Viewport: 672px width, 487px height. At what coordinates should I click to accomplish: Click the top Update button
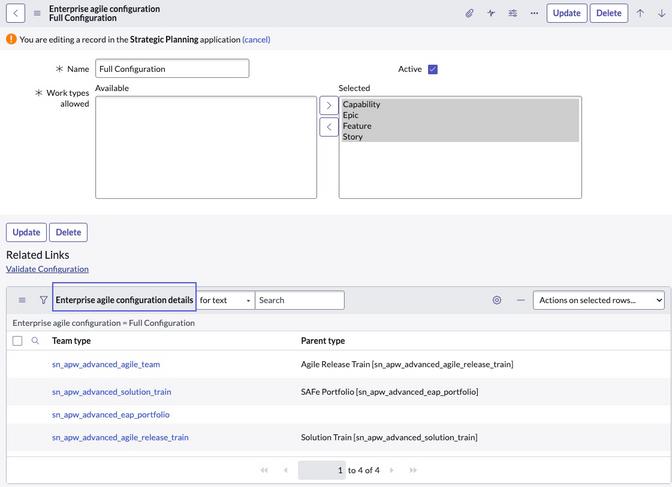click(x=567, y=13)
